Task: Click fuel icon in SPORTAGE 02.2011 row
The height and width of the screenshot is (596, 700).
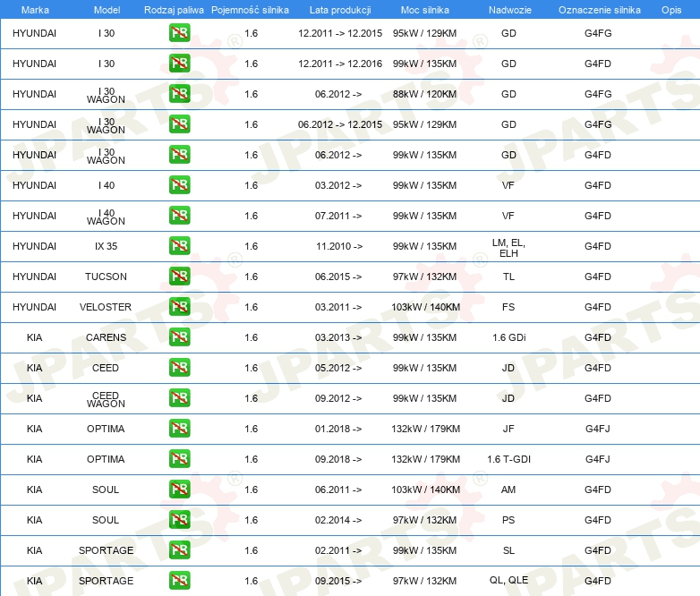Action: 179,550
